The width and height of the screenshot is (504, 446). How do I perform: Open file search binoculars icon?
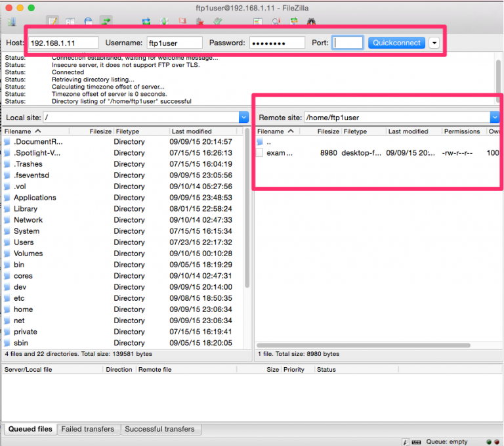click(x=311, y=21)
